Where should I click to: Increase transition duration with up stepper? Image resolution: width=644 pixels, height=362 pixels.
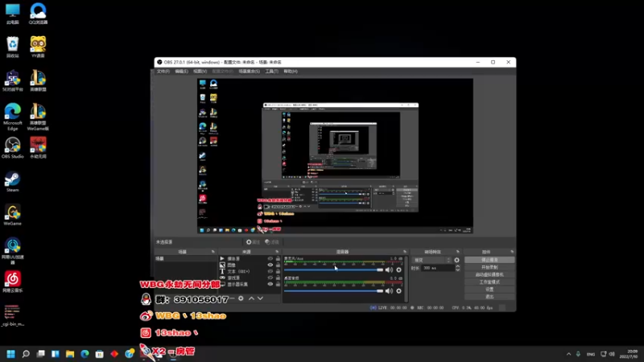point(457,266)
